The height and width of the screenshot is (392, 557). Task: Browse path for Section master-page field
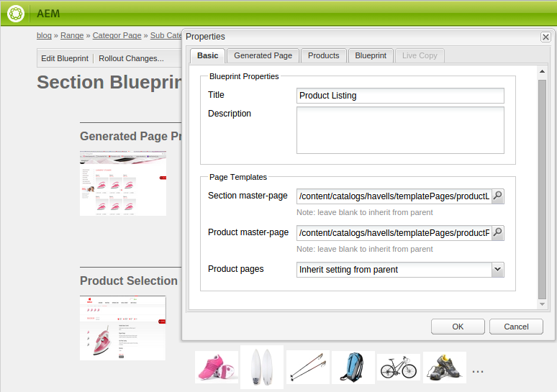498,196
